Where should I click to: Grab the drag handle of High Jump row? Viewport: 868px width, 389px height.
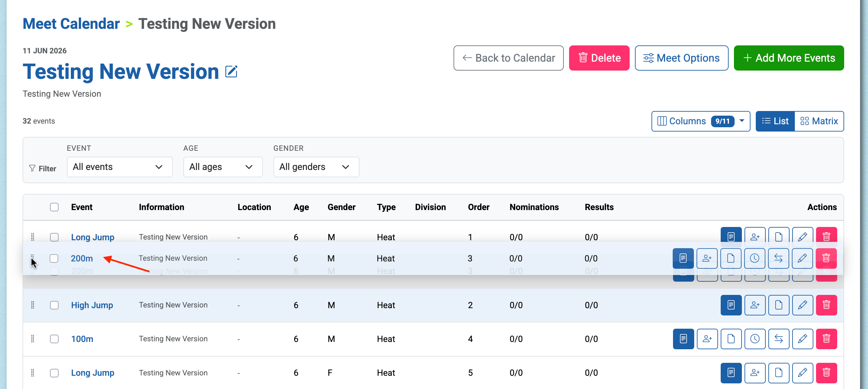[x=32, y=305]
